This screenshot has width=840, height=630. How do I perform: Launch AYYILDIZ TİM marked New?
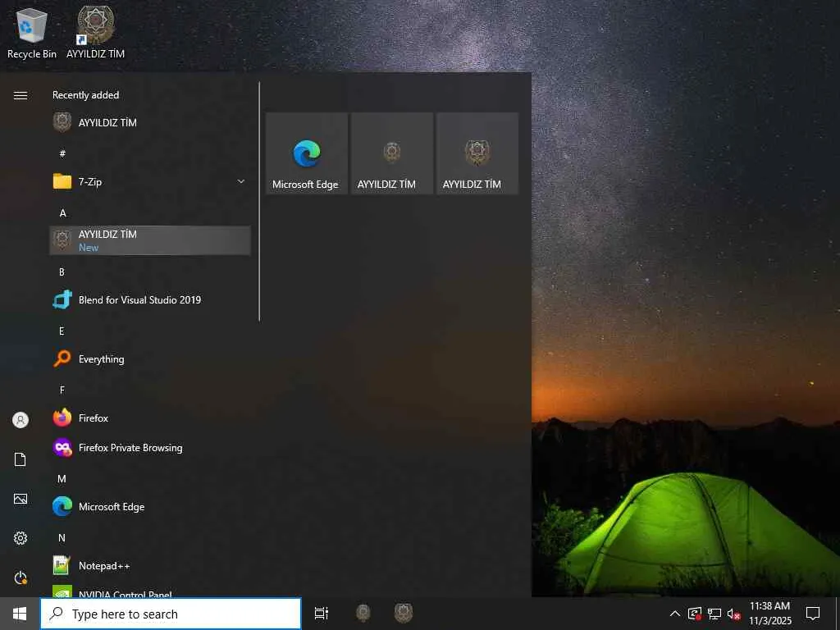tap(150, 240)
